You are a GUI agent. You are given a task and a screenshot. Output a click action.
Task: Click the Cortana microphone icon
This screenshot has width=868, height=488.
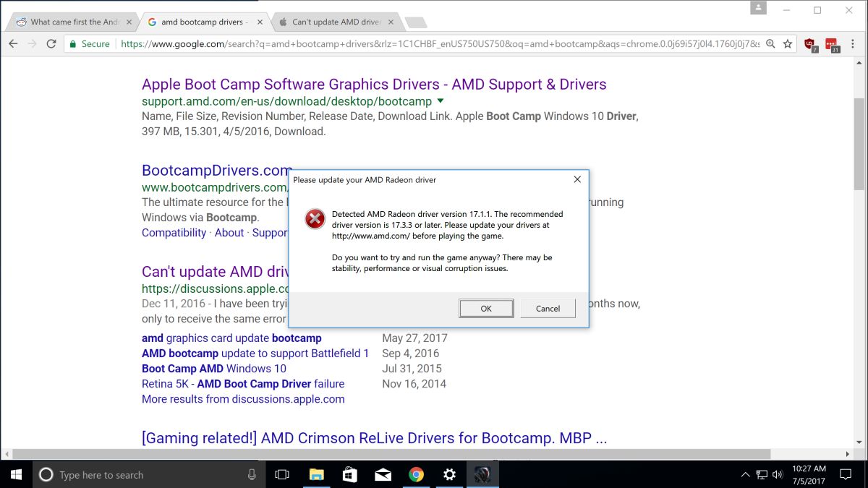click(x=252, y=475)
